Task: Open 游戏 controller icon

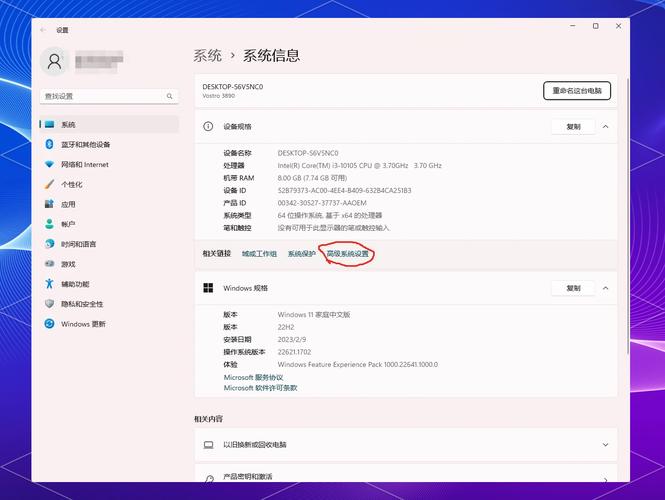Action: pos(49,264)
